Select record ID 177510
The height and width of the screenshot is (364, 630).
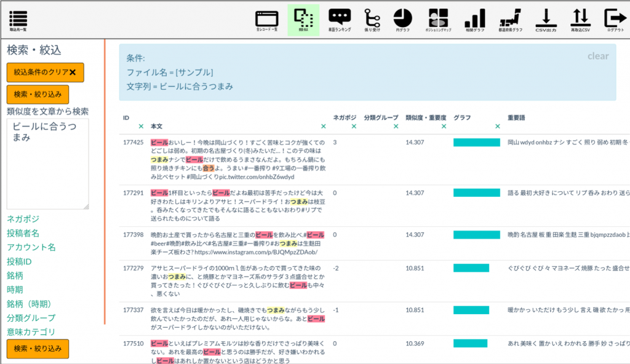pos(133,344)
